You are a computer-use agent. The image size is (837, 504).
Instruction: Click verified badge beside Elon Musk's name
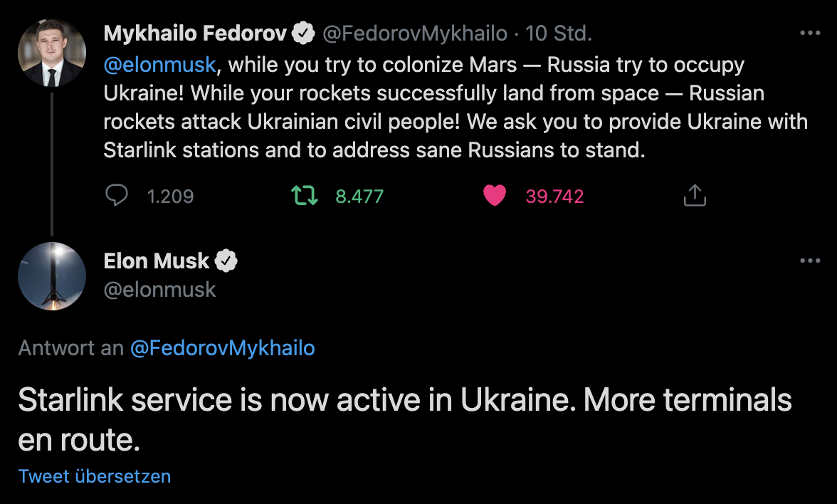click(226, 261)
